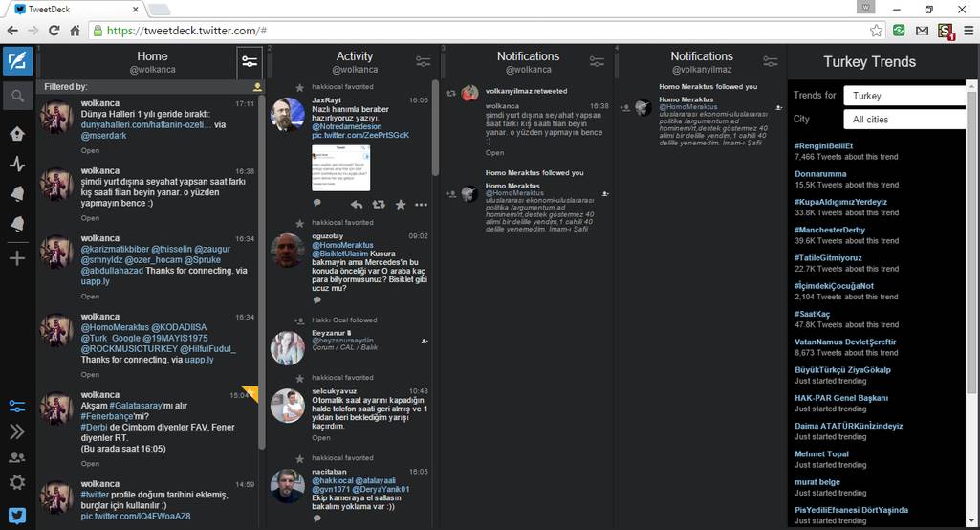The image size is (980, 530).
Task: Collapse Home column options sliders icon
Action: pos(250,62)
